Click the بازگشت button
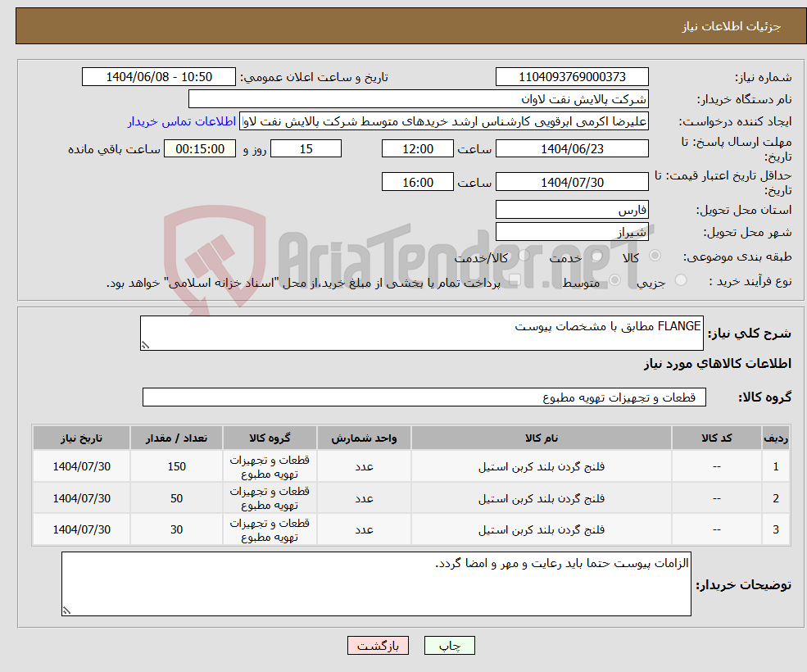 [x=378, y=645]
